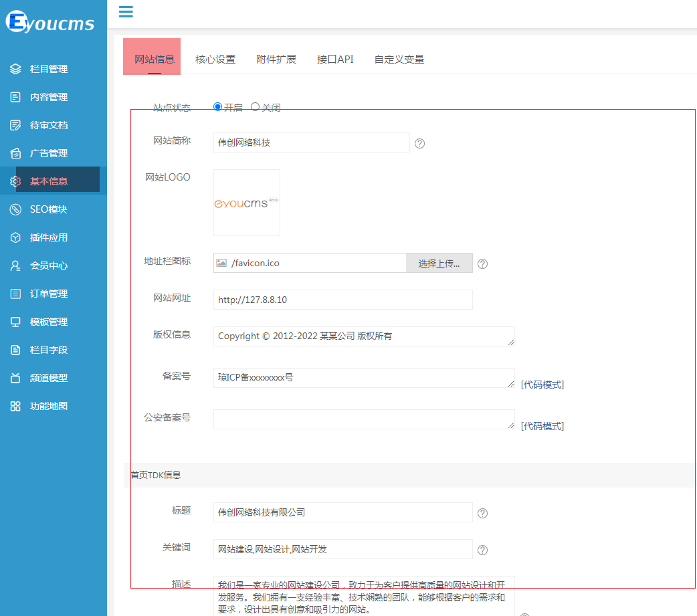Click the 会员中心 user icon
Image resolution: width=697 pixels, height=616 pixels.
click(15, 266)
